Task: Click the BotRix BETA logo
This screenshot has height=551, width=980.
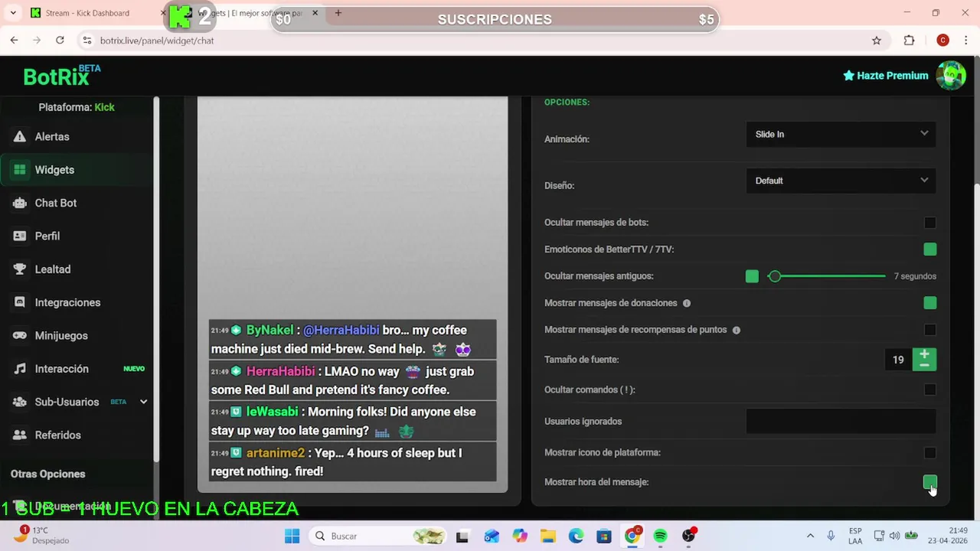Action: pos(62,75)
